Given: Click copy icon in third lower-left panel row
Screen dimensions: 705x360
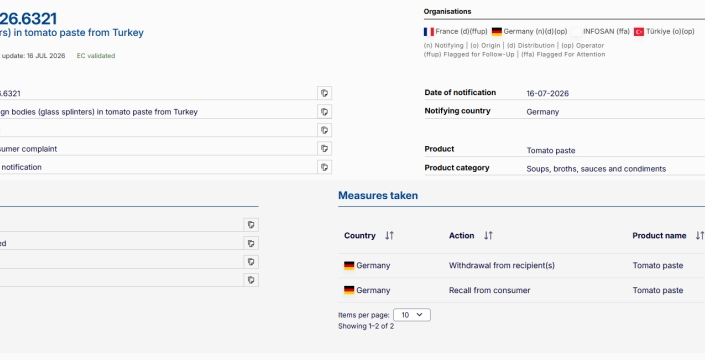Looking at the screenshot, I should 251,262.
